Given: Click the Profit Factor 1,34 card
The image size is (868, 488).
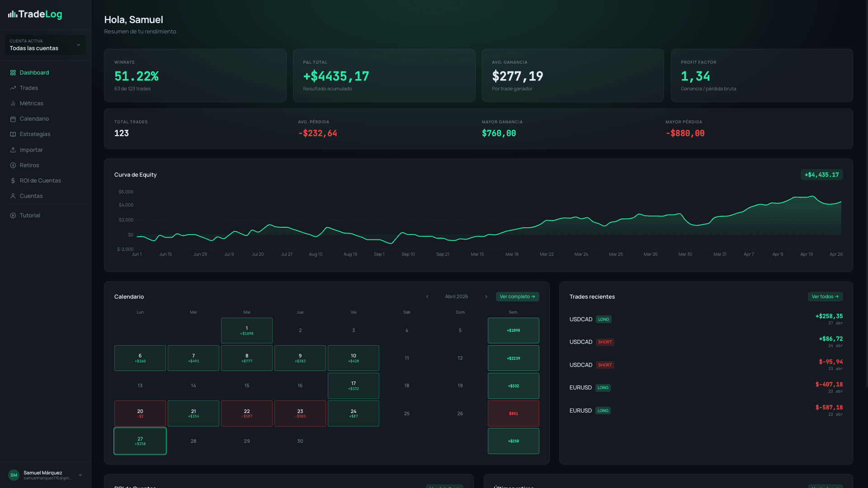Looking at the screenshot, I should click(762, 75).
